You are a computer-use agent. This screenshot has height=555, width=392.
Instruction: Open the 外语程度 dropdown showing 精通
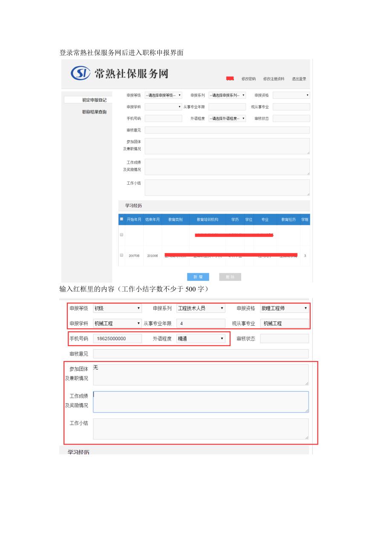click(201, 338)
